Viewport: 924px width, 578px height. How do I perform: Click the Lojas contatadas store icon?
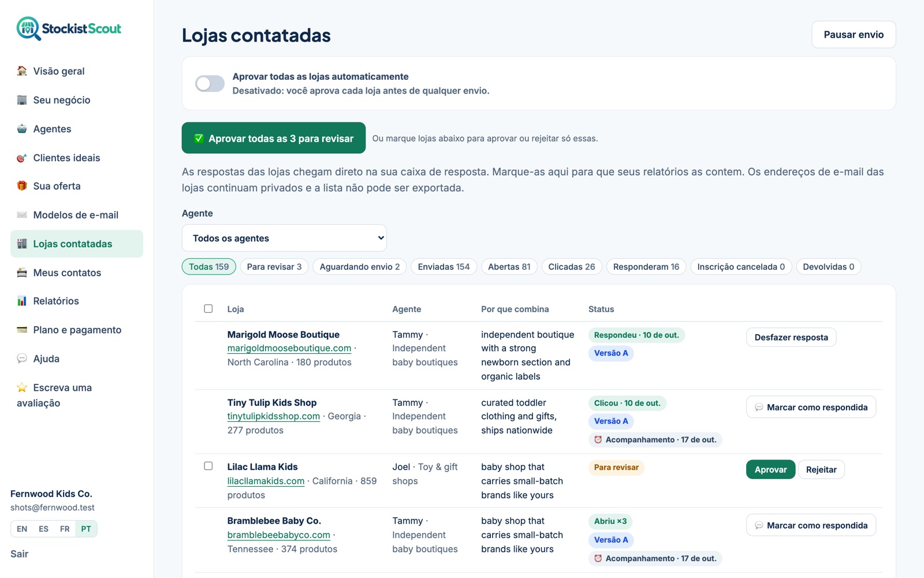click(x=22, y=244)
